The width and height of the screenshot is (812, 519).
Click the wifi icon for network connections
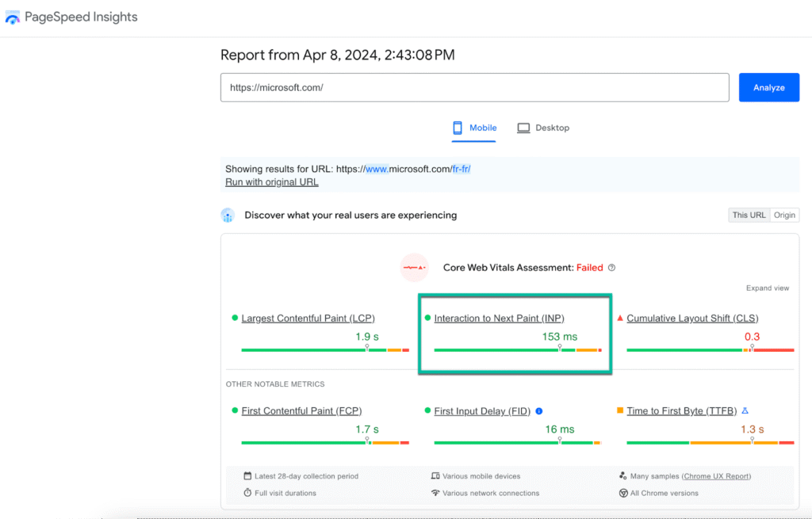coord(435,493)
